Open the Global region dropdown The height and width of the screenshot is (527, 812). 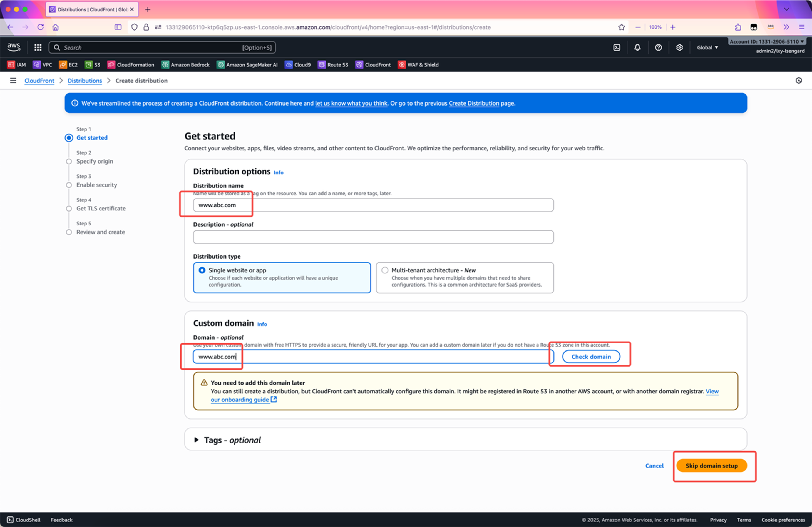pyautogui.click(x=707, y=47)
